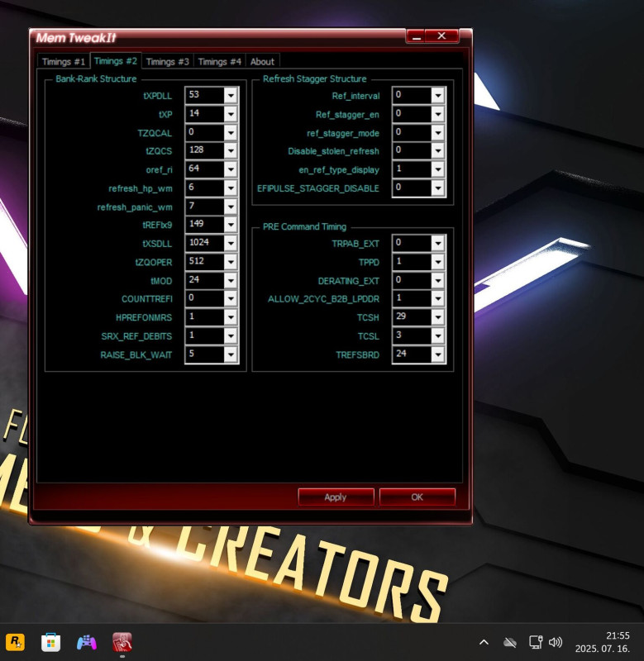Open the Ref_interval dropdown
The width and height of the screenshot is (644, 661).
[438, 96]
